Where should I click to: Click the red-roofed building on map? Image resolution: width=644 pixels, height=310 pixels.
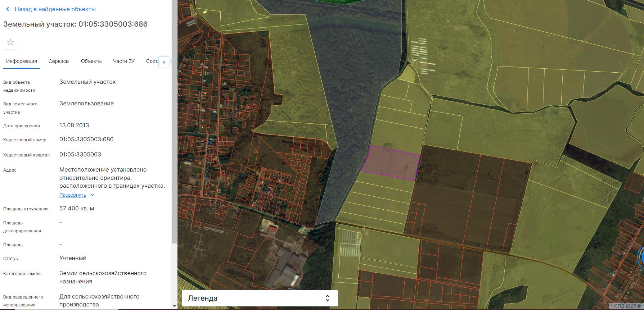273,228
